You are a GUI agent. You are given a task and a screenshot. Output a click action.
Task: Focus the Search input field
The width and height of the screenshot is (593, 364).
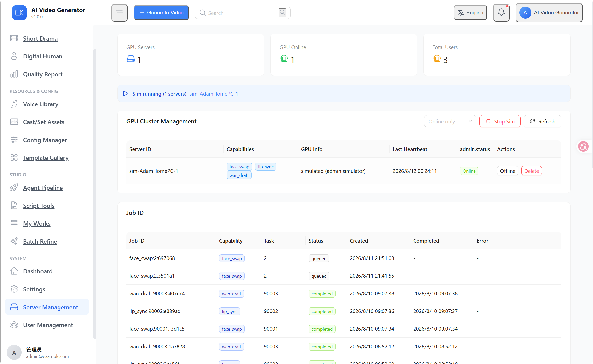click(x=242, y=13)
